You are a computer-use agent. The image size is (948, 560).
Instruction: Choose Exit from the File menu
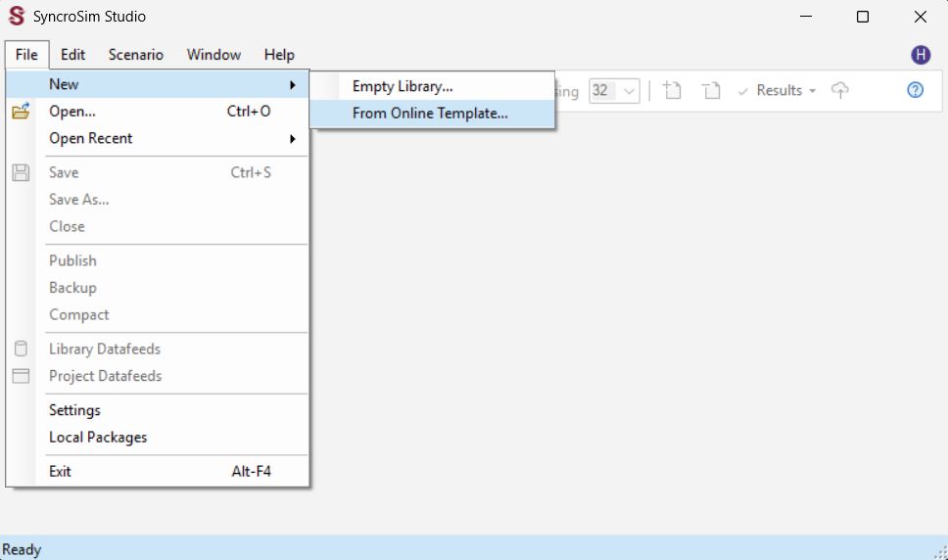pyautogui.click(x=61, y=471)
